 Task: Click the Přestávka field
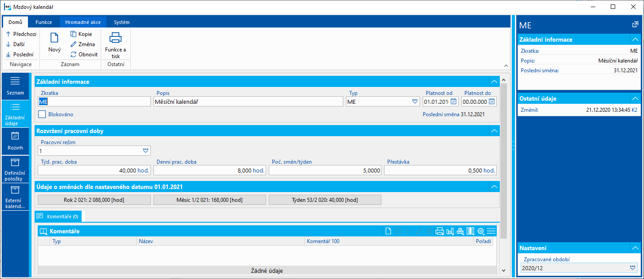[440, 170]
